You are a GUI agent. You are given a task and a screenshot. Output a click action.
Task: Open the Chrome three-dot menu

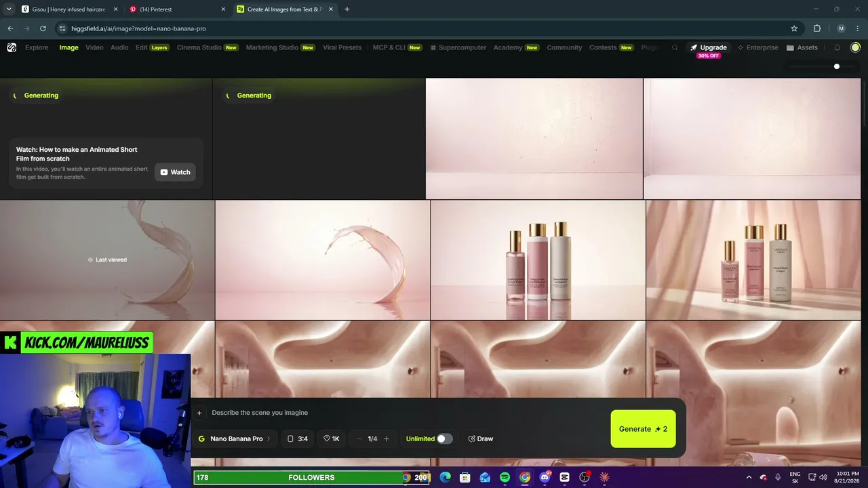pyautogui.click(x=857, y=28)
